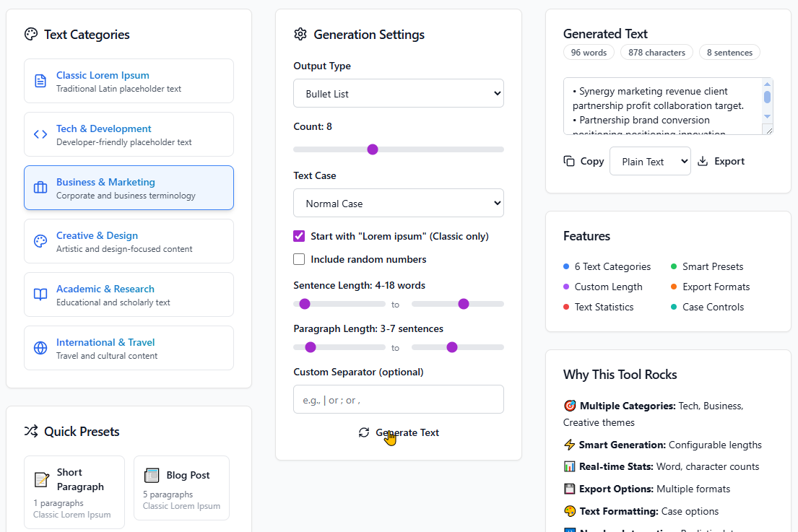The image size is (798, 532).
Task: Open the Text Case dropdown
Action: click(399, 203)
